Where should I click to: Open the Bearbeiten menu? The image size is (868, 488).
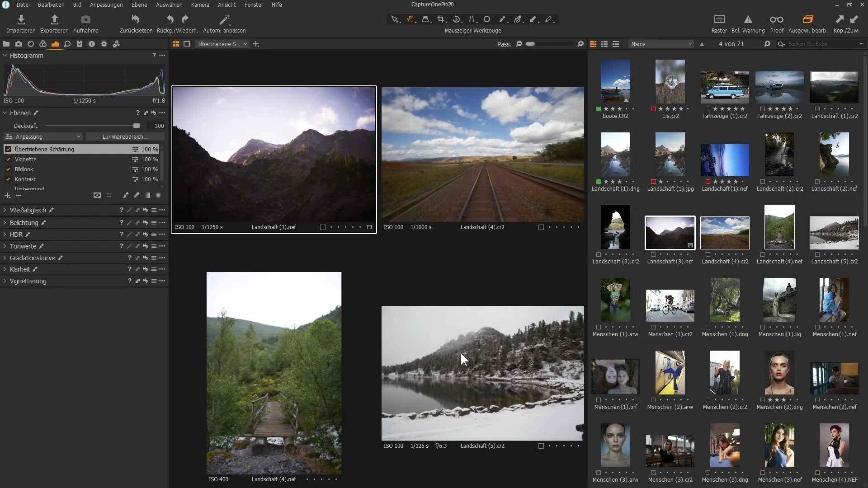[x=51, y=5]
